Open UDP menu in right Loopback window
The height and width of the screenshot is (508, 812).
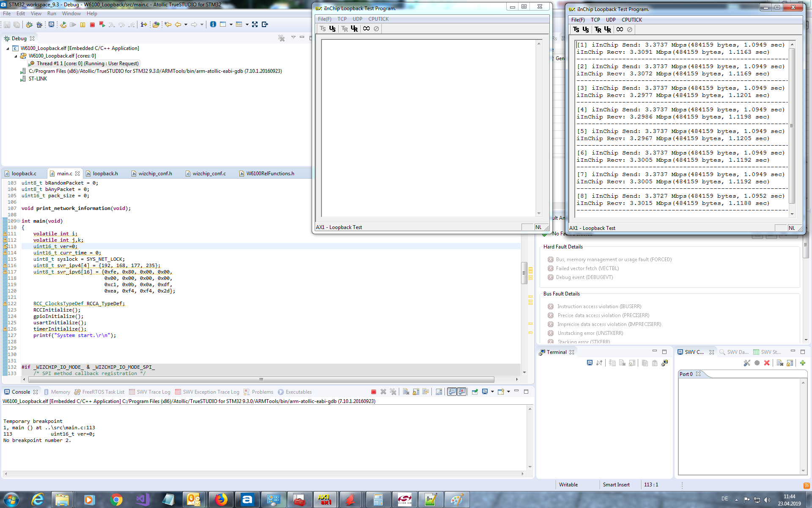(x=611, y=20)
